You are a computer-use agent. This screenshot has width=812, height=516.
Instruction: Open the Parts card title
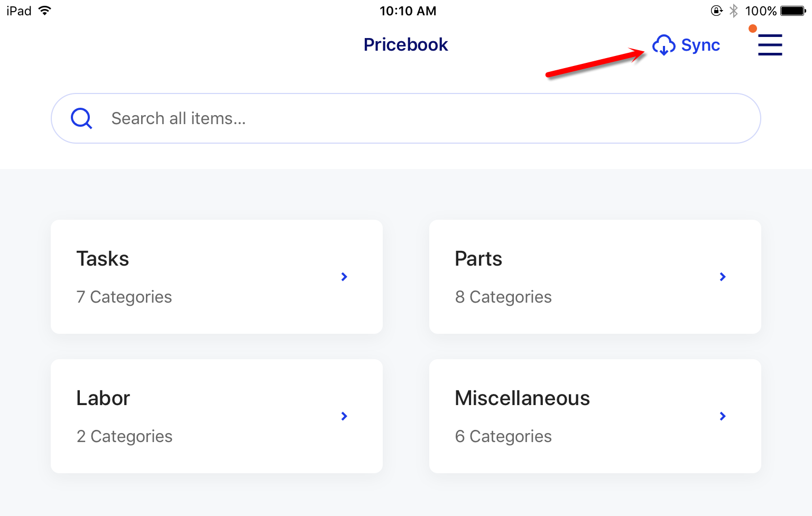point(478,259)
